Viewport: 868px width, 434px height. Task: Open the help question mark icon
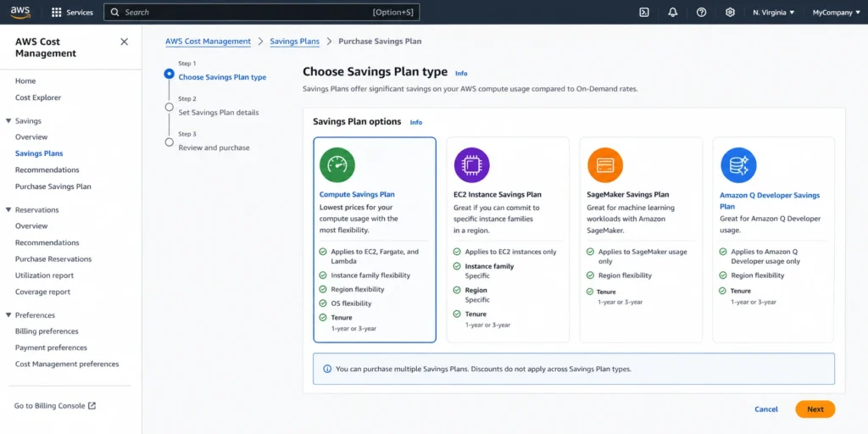701,12
